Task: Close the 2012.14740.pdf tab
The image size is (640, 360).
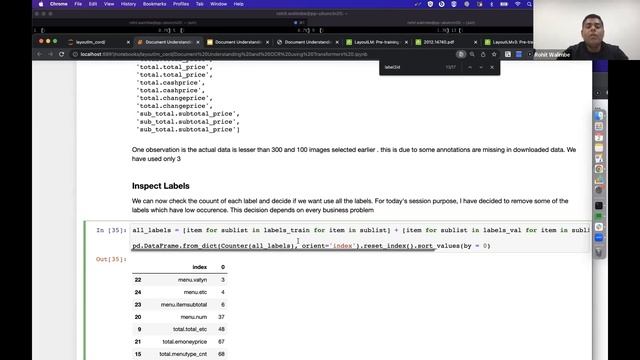Action: coord(475,42)
